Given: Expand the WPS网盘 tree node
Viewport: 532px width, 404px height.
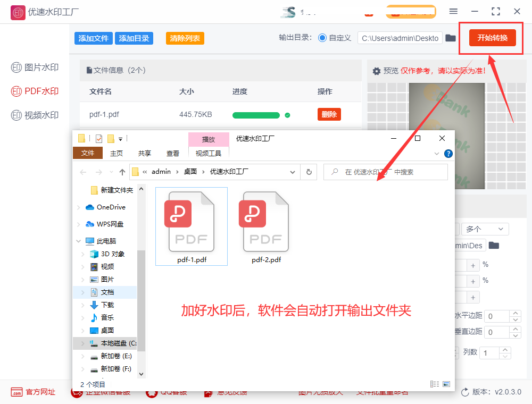Looking at the screenshot, I should (79, 224).
